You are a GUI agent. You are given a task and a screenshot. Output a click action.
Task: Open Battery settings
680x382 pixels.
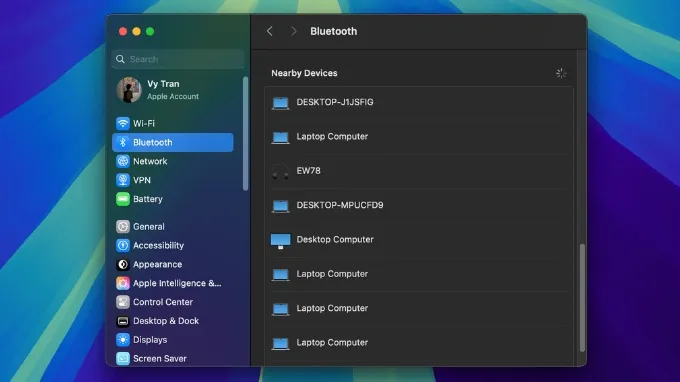tap(173, 199)
